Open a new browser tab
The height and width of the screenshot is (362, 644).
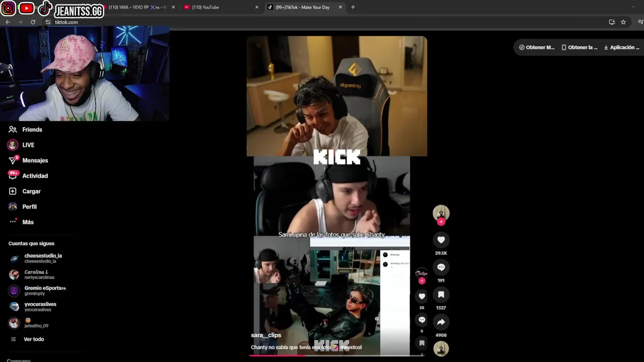[x=353, y=7]
